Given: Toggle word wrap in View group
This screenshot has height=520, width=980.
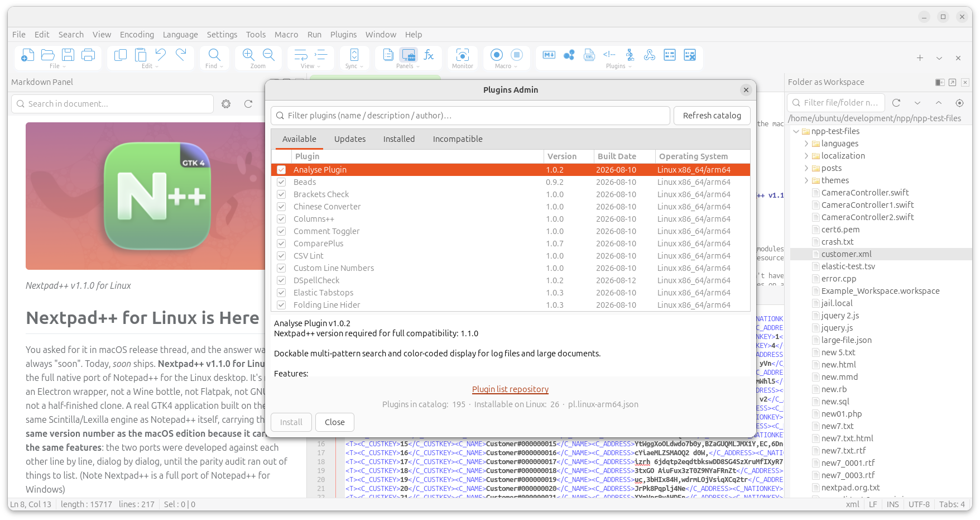Looking at the screenshot, I should 301,55.
